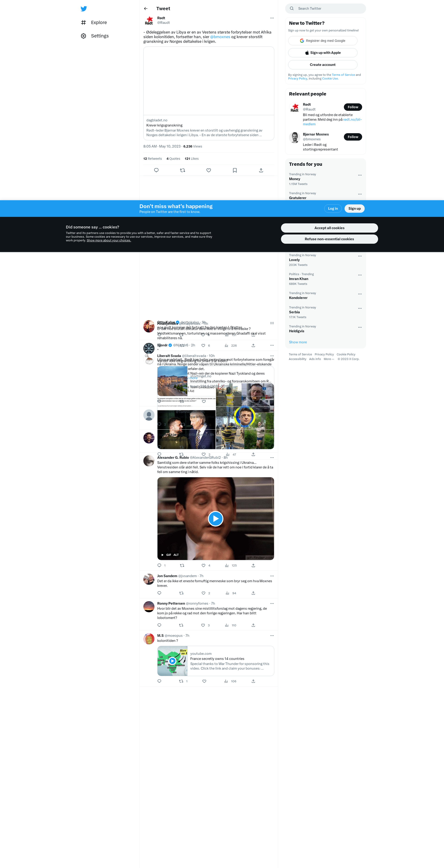Open the Privacy Policy footer link
This screenshot has height=868, width=444.
(x=324, y=354)
